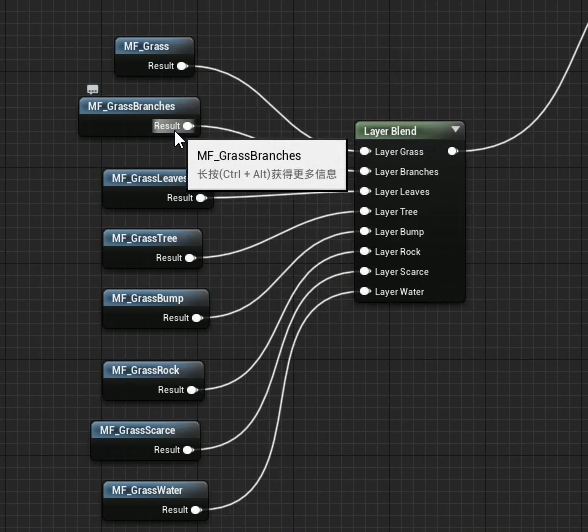588x532 pixels.
Task: Click the Layer Branches input pin
Action: [x=365, y=171]
